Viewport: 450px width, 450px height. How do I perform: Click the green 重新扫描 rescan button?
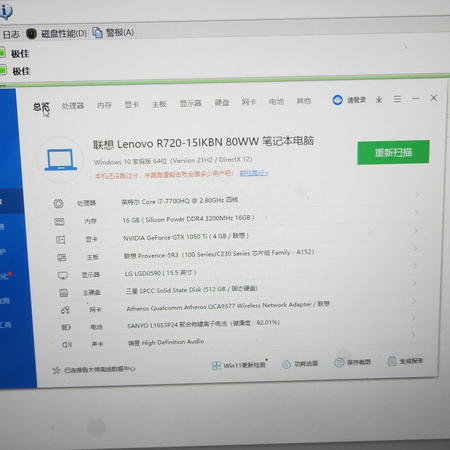(393, 152)
